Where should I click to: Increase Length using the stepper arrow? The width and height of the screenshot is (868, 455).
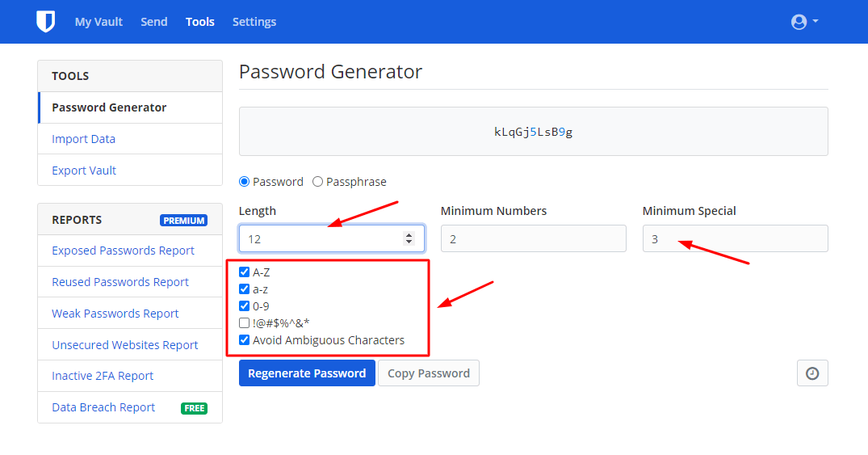(x=409, y=234)
